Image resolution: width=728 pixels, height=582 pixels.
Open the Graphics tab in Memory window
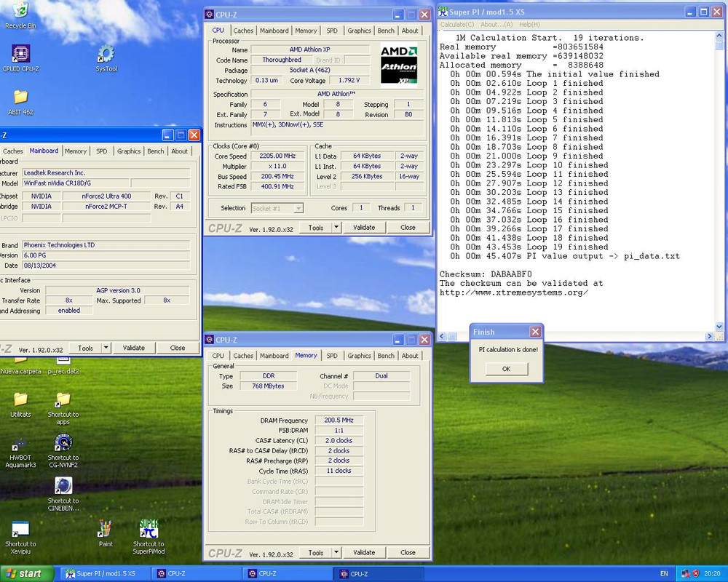coord(359,356)
